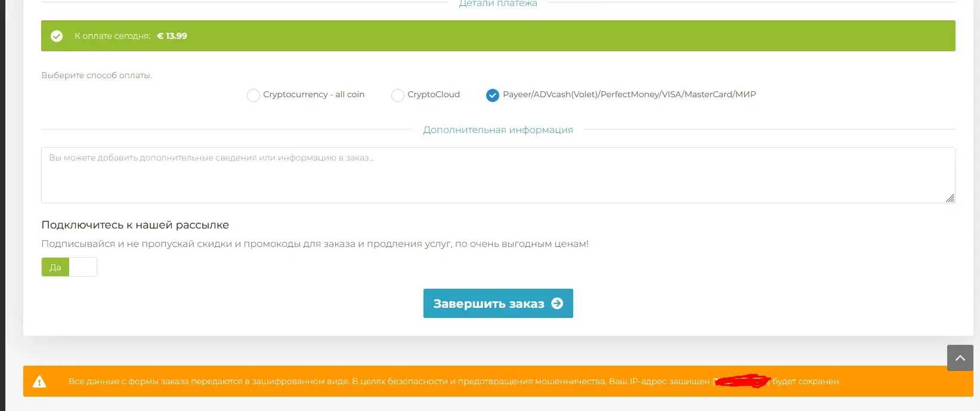This screenshot has height=411, width=980.
Task: Click the textarea resize handle corner
Action: tap(950, 198)
